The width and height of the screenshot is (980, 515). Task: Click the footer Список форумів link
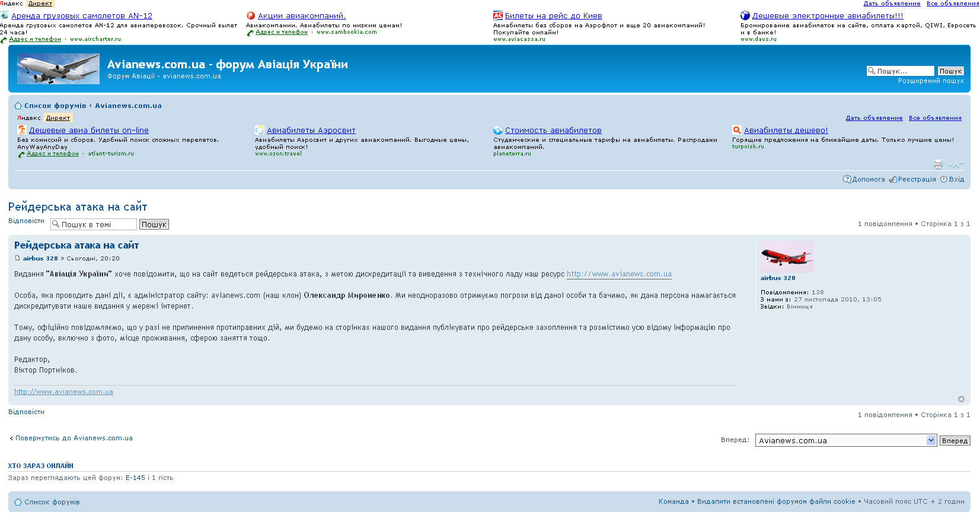coord(52,502)
